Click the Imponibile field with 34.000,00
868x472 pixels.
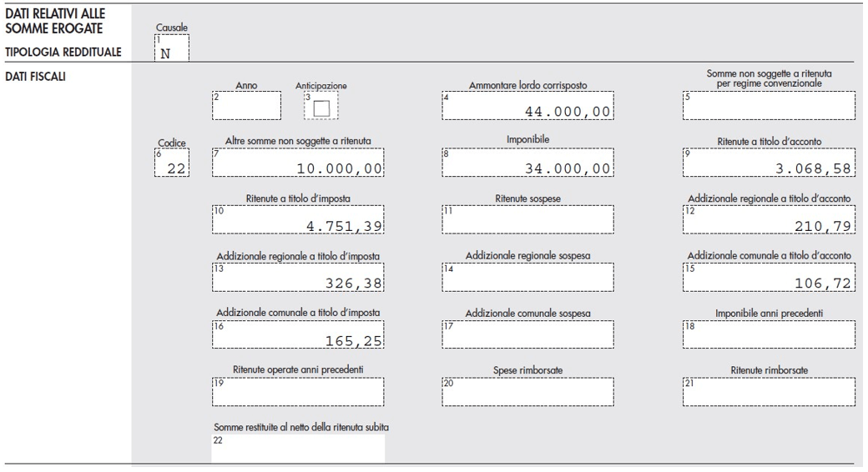coord(528,164)
